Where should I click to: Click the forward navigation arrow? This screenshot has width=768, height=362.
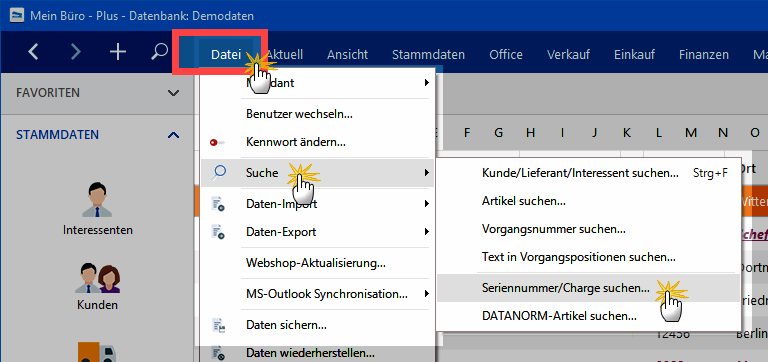click(x=75, y=51)
